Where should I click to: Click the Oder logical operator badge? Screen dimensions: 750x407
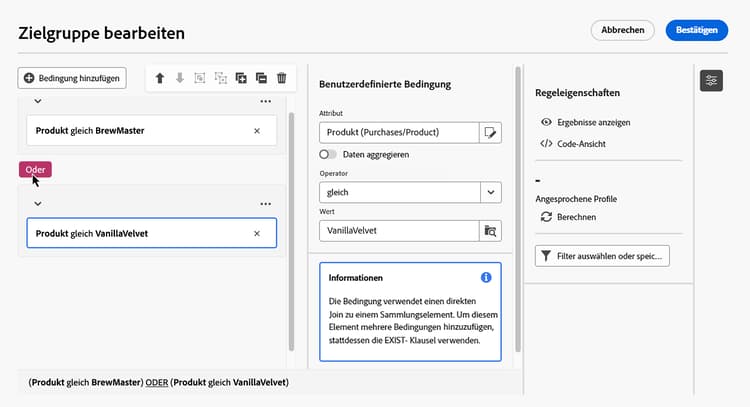tap(35, 169)
